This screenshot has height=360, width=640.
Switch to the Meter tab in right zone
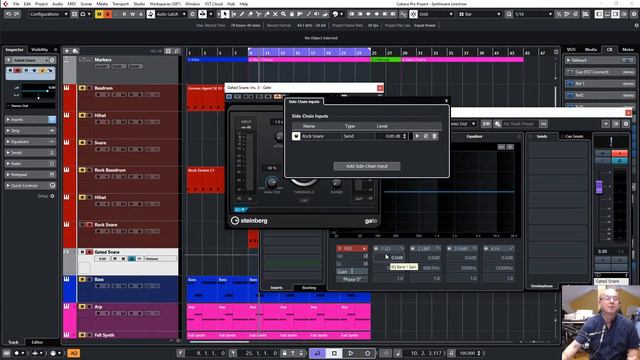click(628, 50)
